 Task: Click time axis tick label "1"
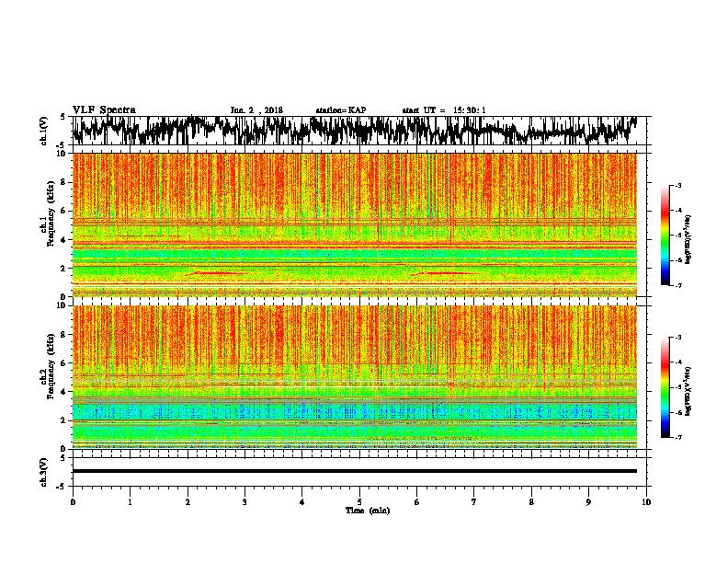(x=130, y=502)
